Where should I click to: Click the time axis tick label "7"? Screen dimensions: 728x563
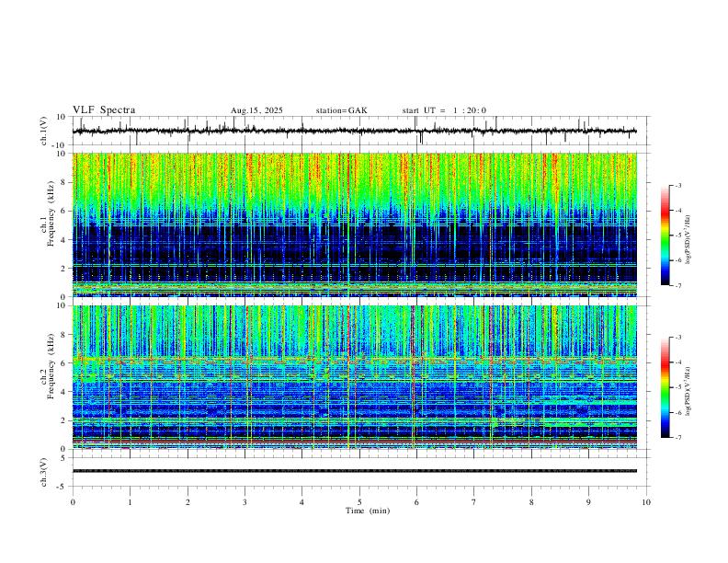(x=474, y=502)
